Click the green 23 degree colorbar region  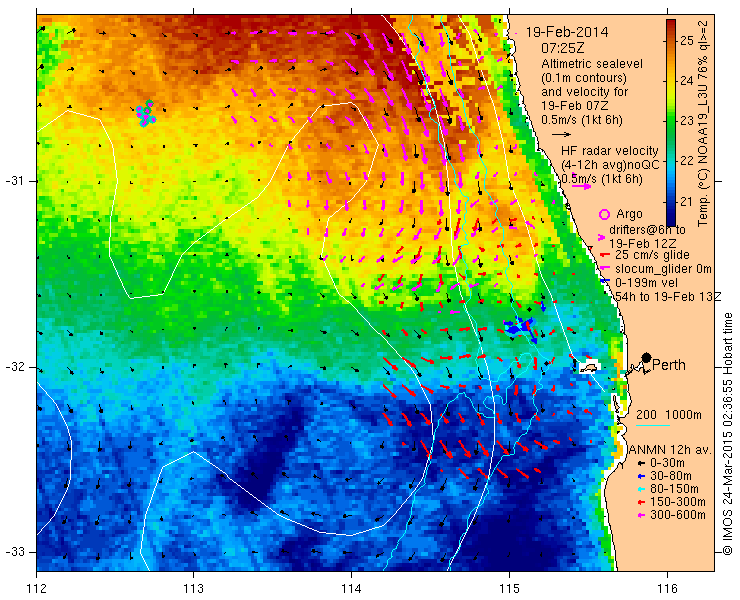pos(671,121)
